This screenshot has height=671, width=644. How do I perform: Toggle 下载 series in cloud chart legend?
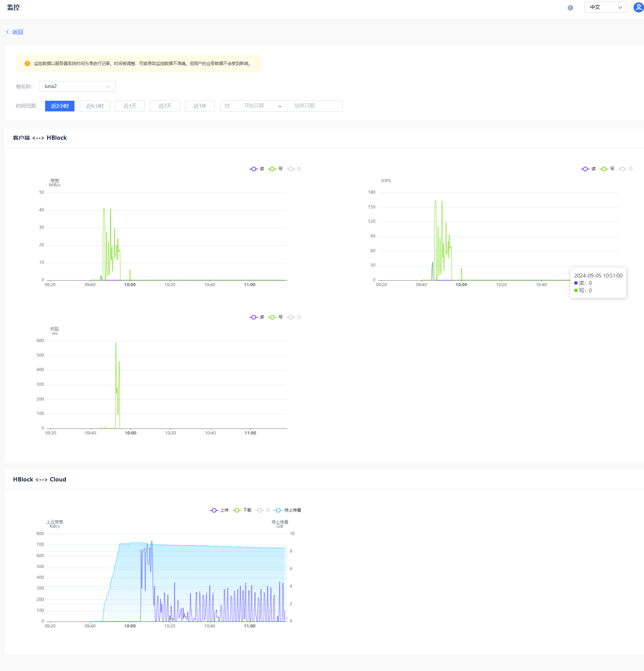(x=242, y=510)
